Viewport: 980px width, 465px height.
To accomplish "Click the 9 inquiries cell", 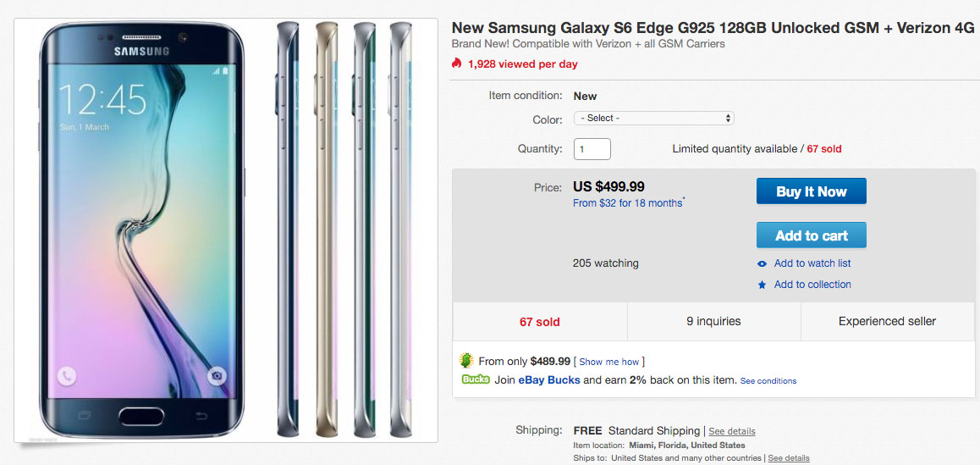I will coord(713,322).
